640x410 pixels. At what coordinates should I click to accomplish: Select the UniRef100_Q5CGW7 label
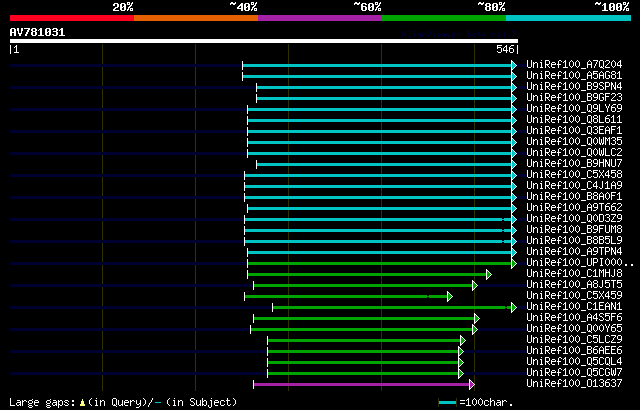(574, 373)
